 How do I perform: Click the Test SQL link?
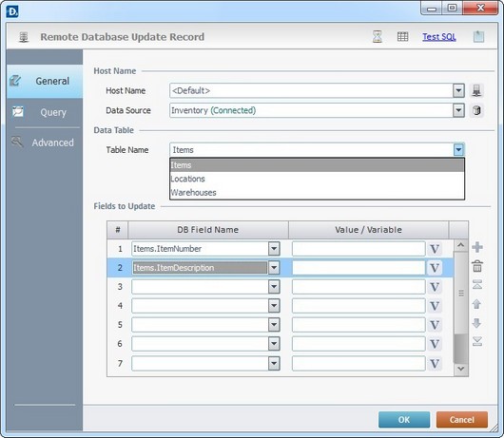point(439,37)
